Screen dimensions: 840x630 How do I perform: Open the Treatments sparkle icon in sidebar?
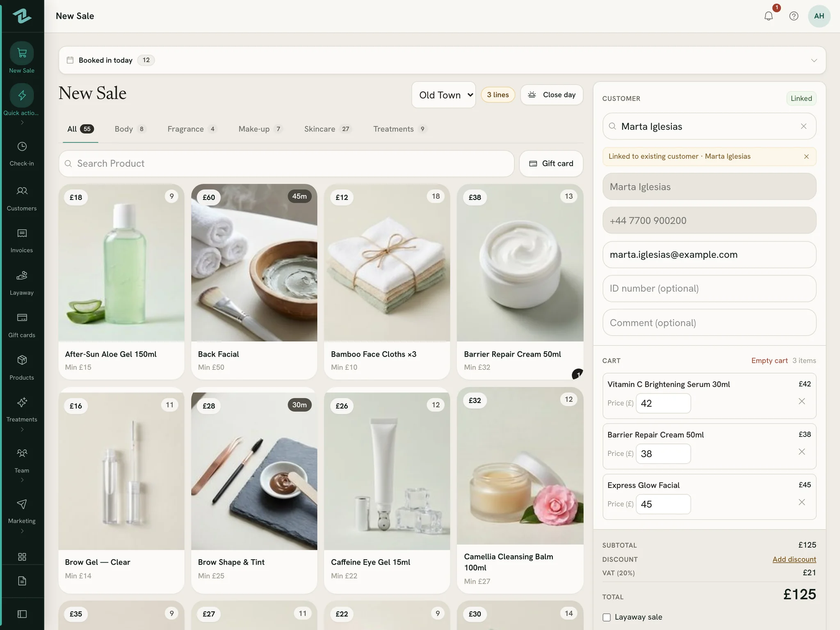[x=22, y=402]
